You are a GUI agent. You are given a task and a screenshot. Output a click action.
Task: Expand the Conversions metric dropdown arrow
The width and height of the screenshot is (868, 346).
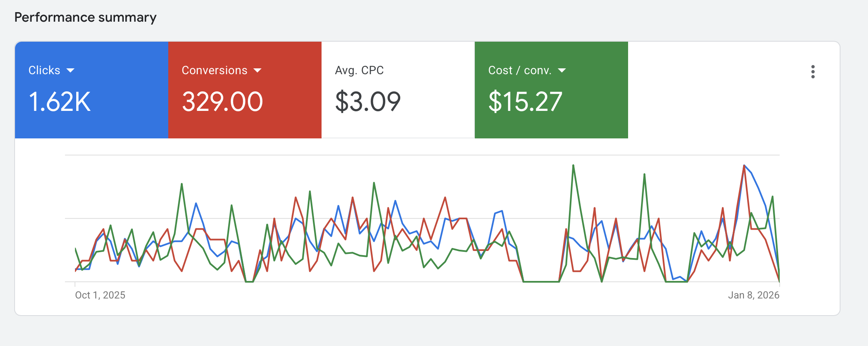257,70
